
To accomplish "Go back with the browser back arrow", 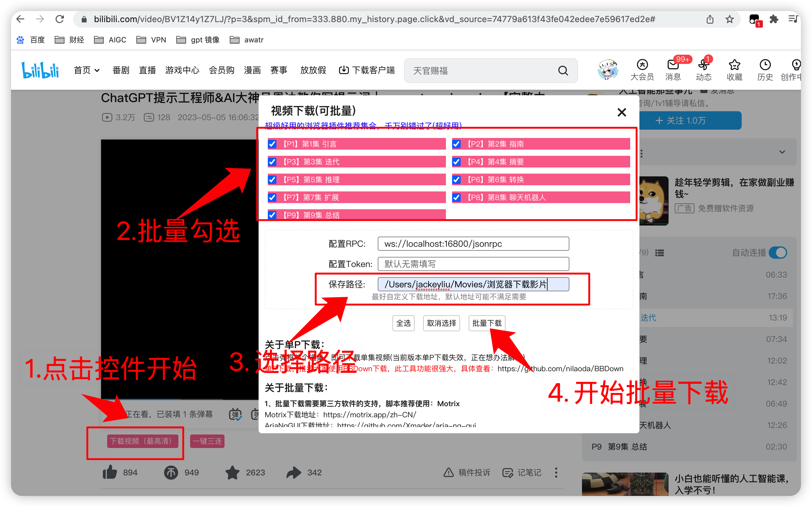I will 21,19.
